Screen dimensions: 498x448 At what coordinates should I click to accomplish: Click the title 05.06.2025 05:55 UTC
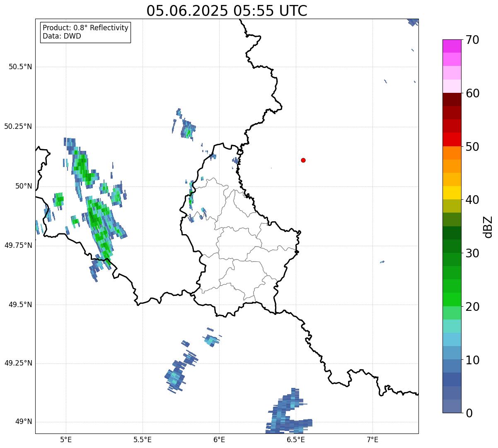tap(227, 10)
